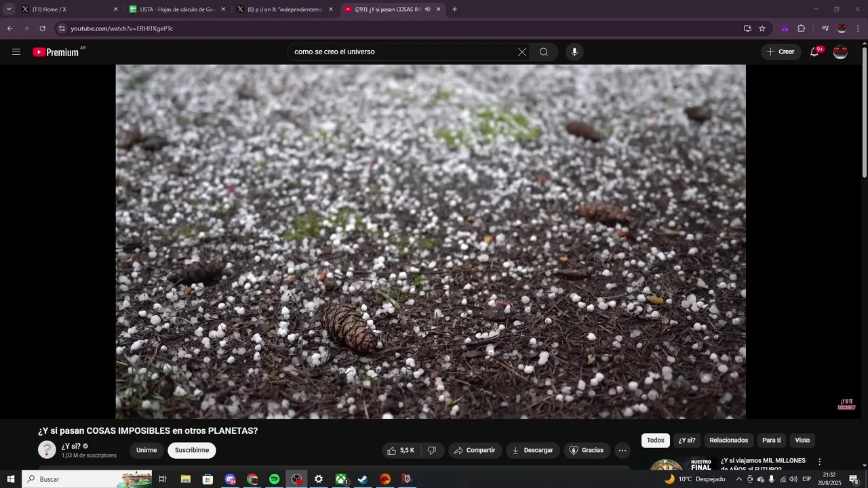Click the Compartir button
868x488 pixels.
point(475,450)
